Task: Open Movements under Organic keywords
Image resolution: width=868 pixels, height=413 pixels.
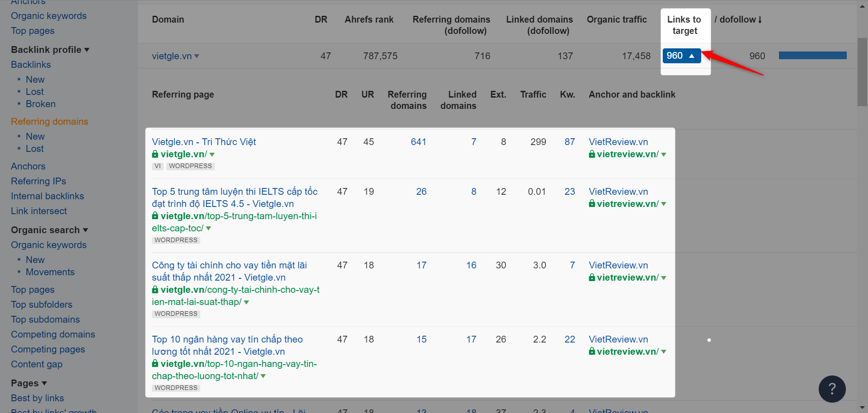Action: [x=50, y=272]
